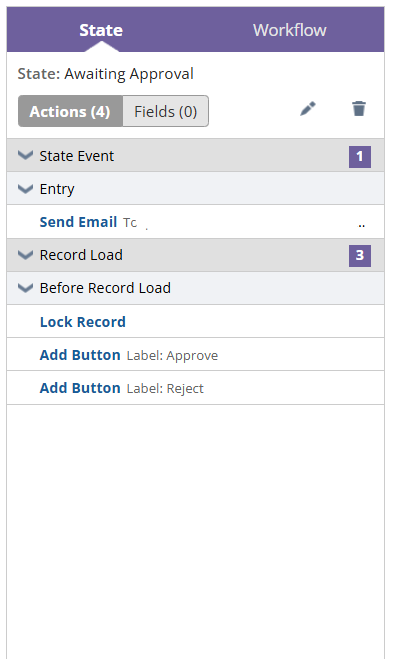Click the Label: Reject description text
The image size is (404, 659).
165,388
